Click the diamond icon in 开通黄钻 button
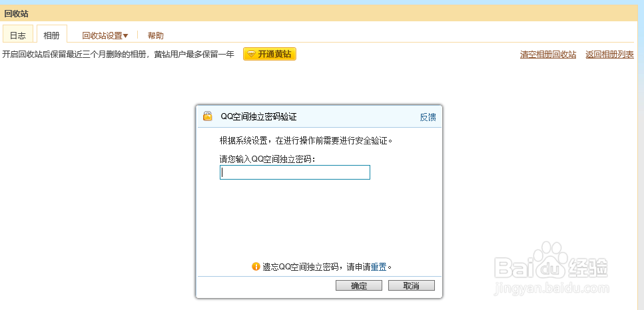This screenshot has height=310, width=644. click(x=251, y=54)
